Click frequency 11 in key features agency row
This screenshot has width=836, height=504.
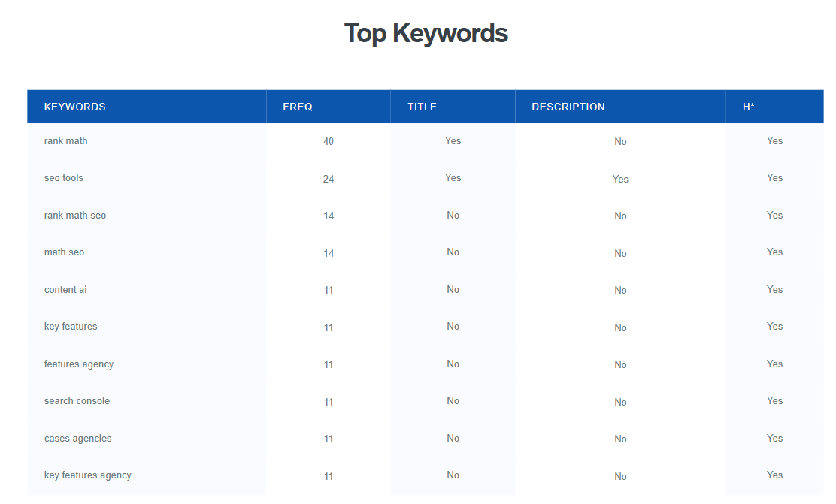click(329, 476)
